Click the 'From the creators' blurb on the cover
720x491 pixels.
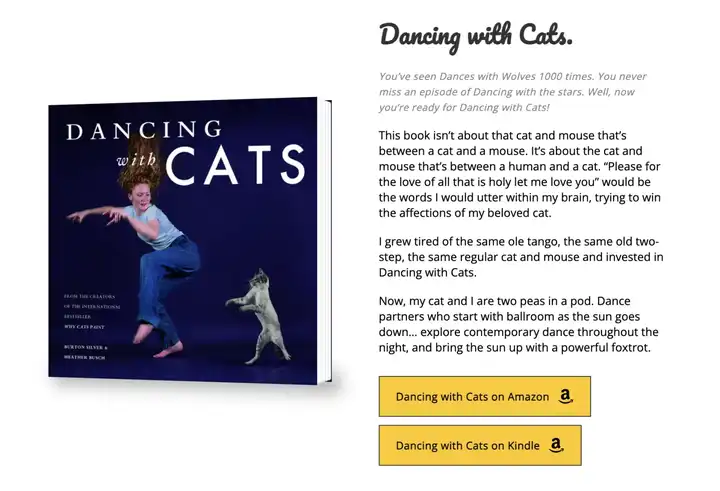pyautogui.click(x=91, y=306)
